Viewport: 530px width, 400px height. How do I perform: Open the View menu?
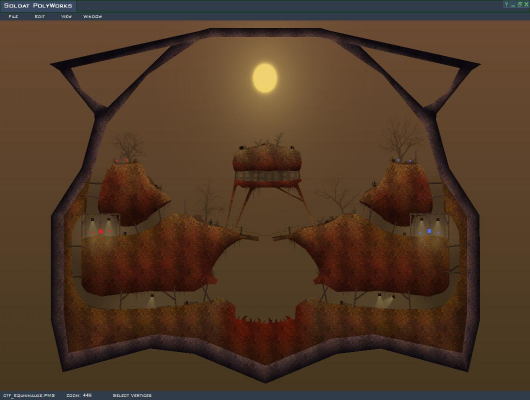click(66, 16)
